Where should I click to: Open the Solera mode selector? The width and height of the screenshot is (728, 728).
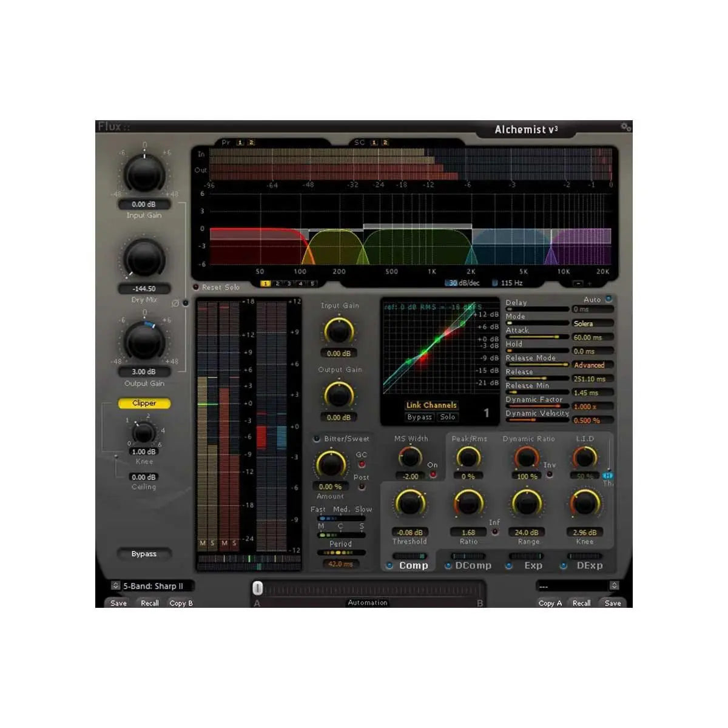pos(591,323)
